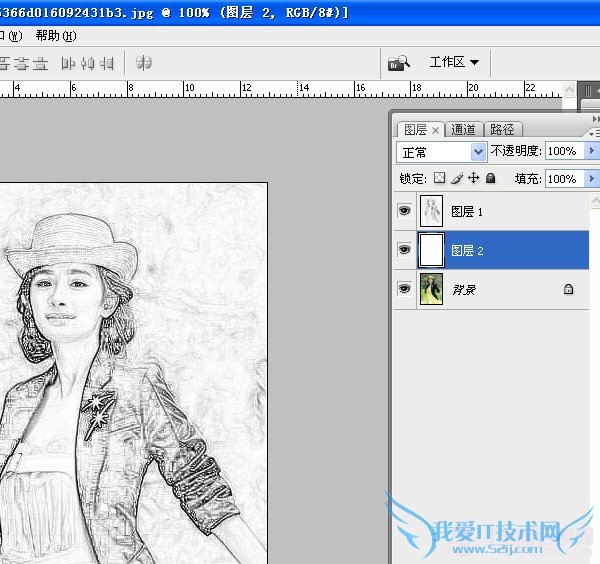
Task: Open the 帮助 menu
Action: point(54,36)
